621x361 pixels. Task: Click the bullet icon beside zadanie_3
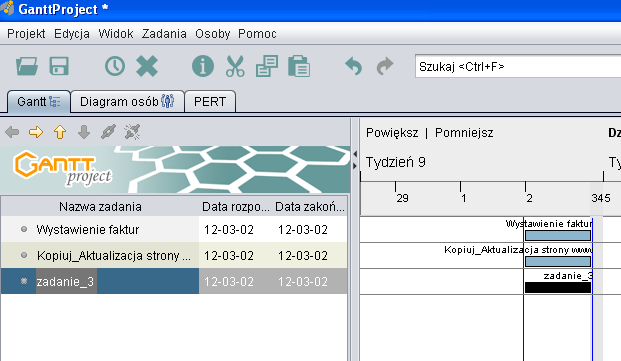click(x=24, y=281)
